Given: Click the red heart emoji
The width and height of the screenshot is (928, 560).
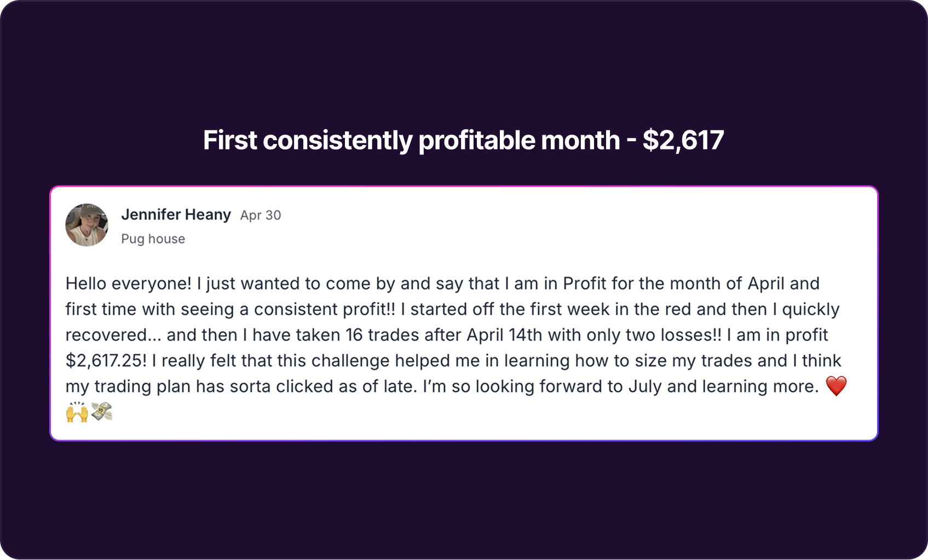Looking at the screenshot, I should pyautogui.click(x=836, y=386).
